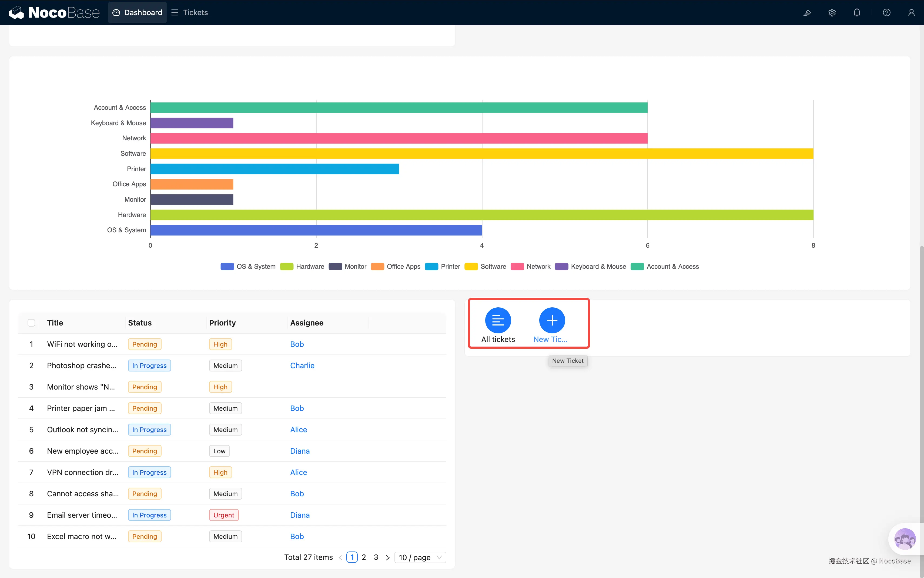Open the 10 / page dropdown

point(419,557)
